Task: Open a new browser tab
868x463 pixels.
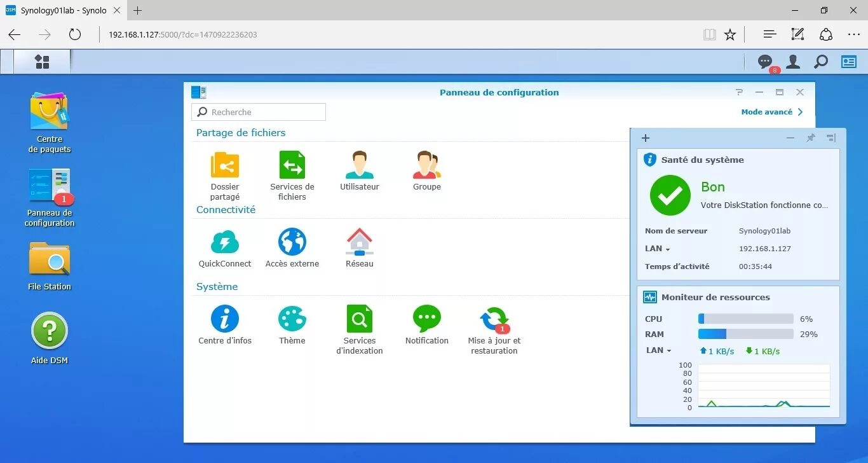Action: (138, 10)
